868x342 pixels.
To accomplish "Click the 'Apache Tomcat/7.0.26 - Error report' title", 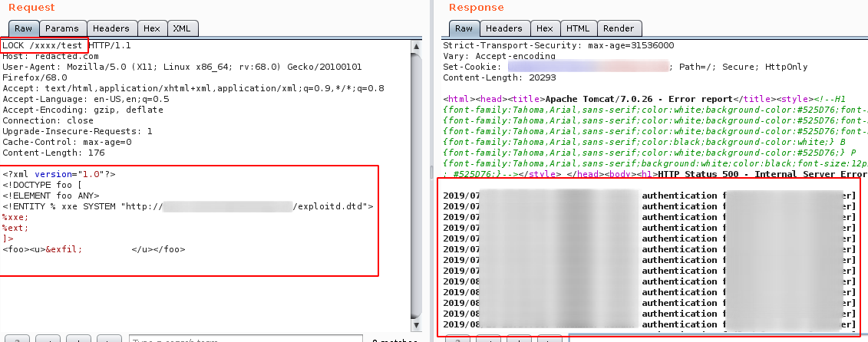I will click(639, 99).
